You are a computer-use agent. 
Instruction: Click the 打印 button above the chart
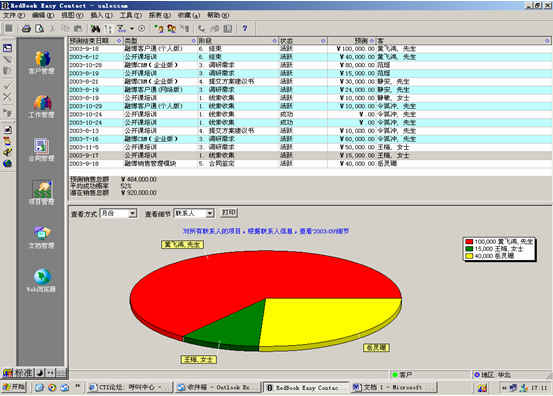[x=229, y=212]
